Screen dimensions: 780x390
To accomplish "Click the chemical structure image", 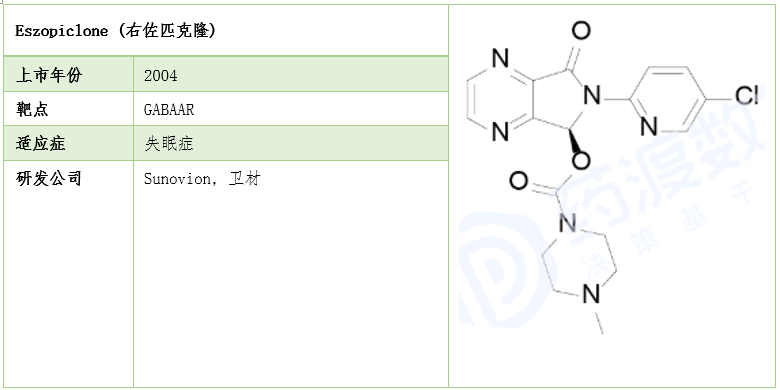I will click(614, 179).
